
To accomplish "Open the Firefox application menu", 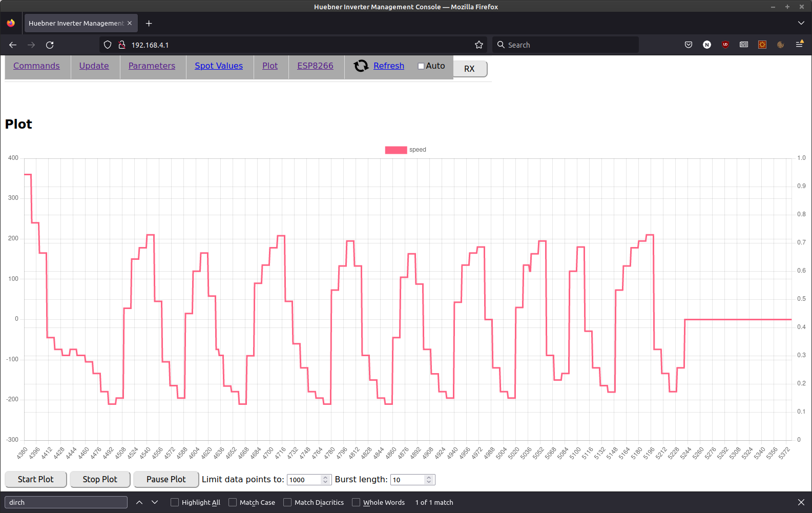I will pyautogui.click(x=799, y=45).
